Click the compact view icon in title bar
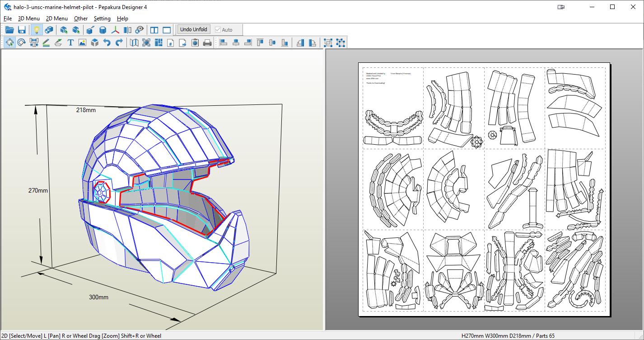The image size is (644, 340). point(561,7)
